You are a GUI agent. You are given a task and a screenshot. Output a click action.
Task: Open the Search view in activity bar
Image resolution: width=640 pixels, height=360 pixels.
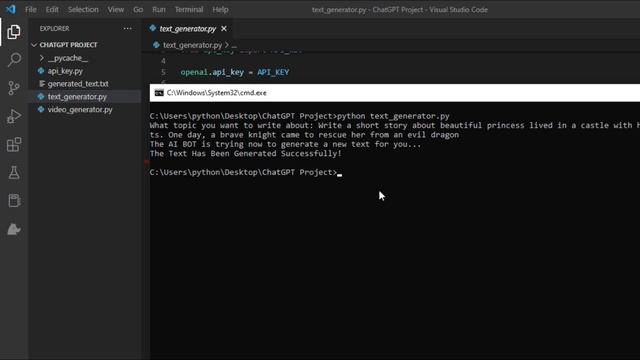pyautogui.click(x=14, y=60)
